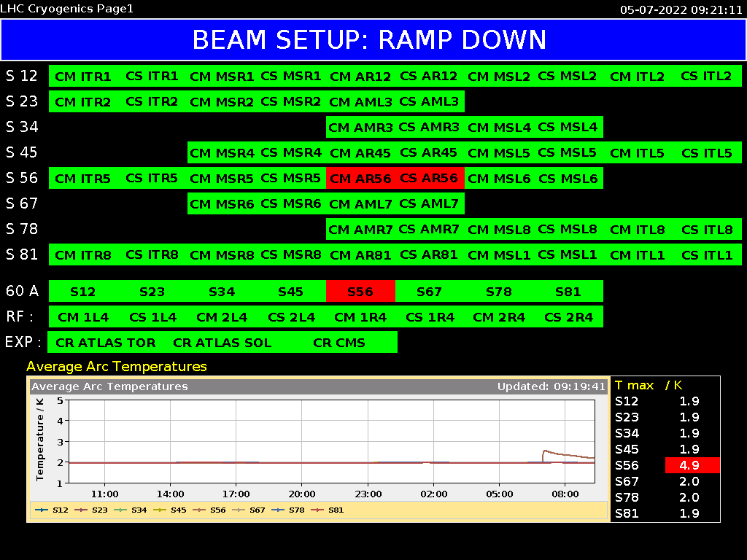Click the CM ITR1 cell in S 12 row
This screenshot has width=747, height=560.
(x=83, y=76)
